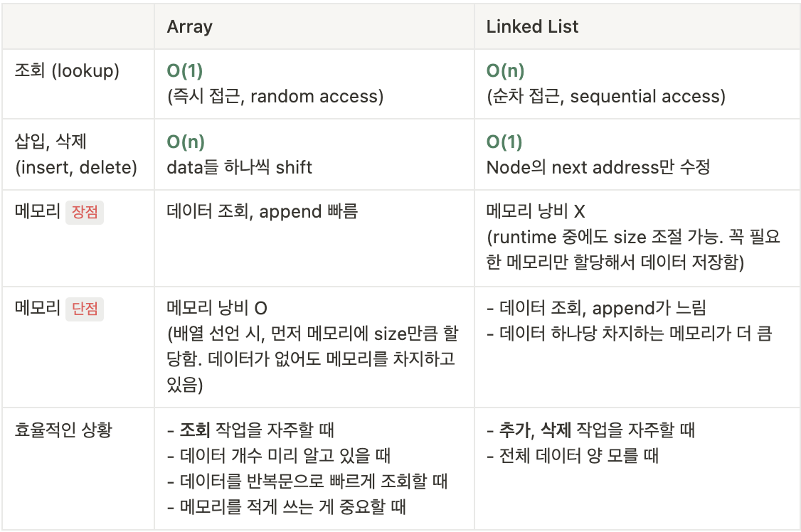
Task: Click '데이터 조회, append 빠름' cell
Action: point(262,211)
